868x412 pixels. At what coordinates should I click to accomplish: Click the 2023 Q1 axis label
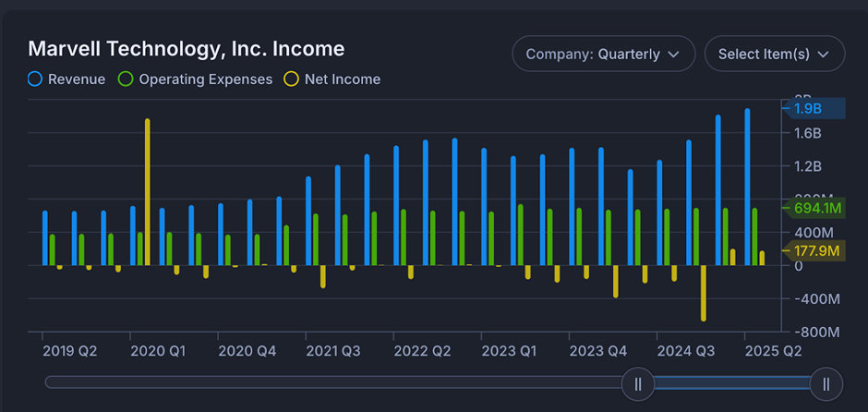click(x=509, y=351)
